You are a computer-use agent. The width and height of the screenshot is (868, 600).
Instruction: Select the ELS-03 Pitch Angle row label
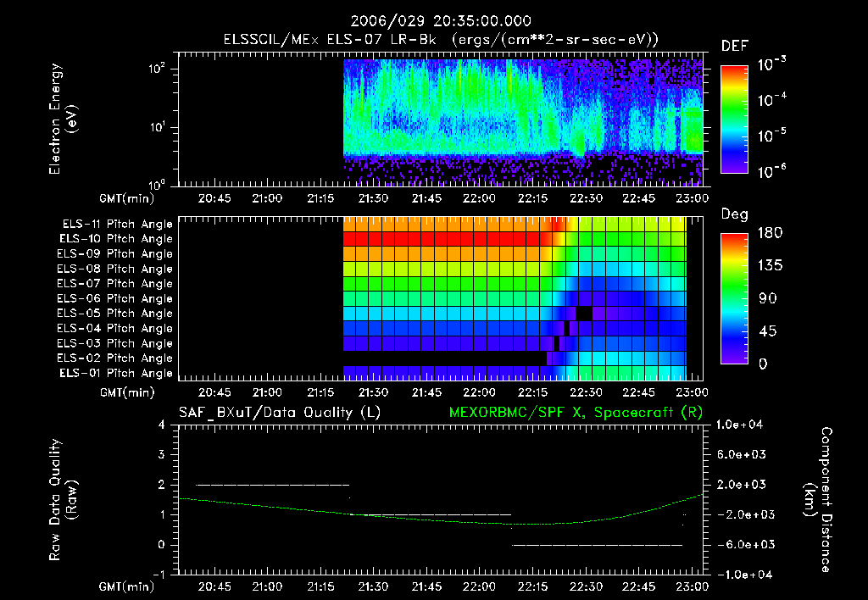click(115, 343)
